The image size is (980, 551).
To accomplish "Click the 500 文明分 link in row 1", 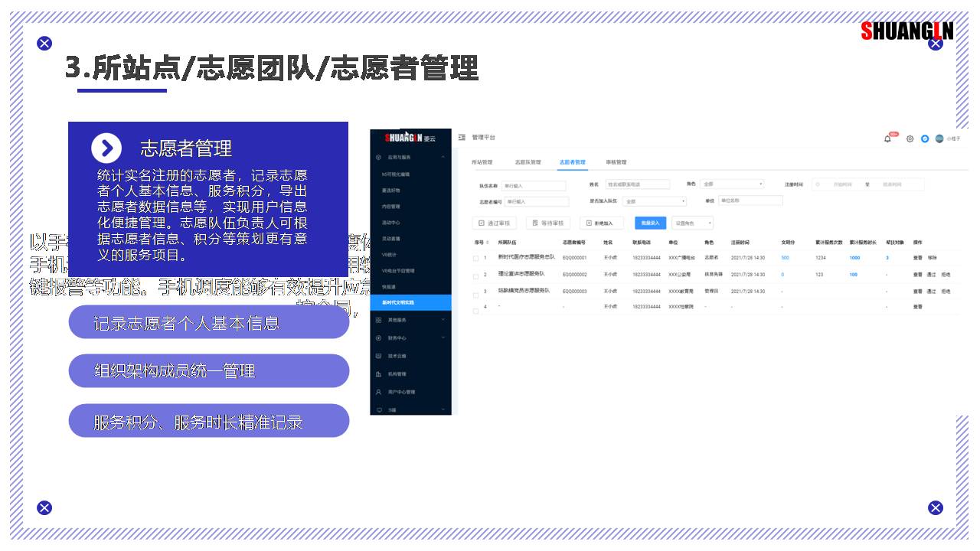I will click(785, 258).
